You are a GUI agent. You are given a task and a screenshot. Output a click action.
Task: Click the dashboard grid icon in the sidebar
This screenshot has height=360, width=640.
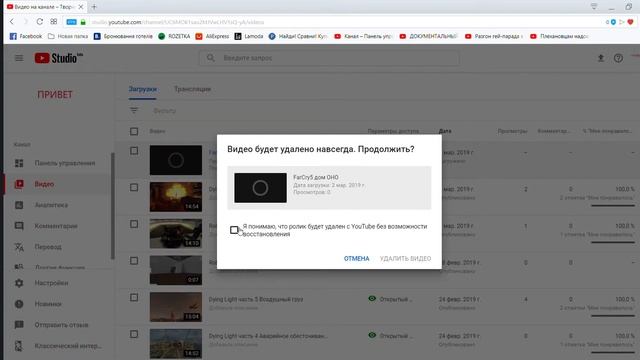point(19,163)
